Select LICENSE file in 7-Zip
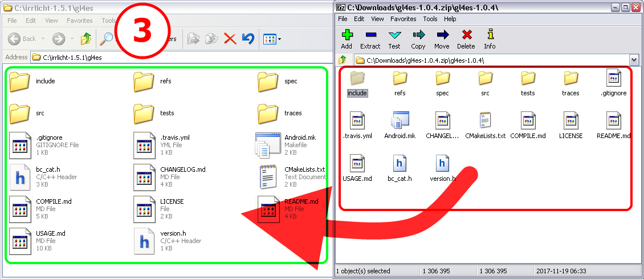644x279 pixels. click(x=570, y=126)
